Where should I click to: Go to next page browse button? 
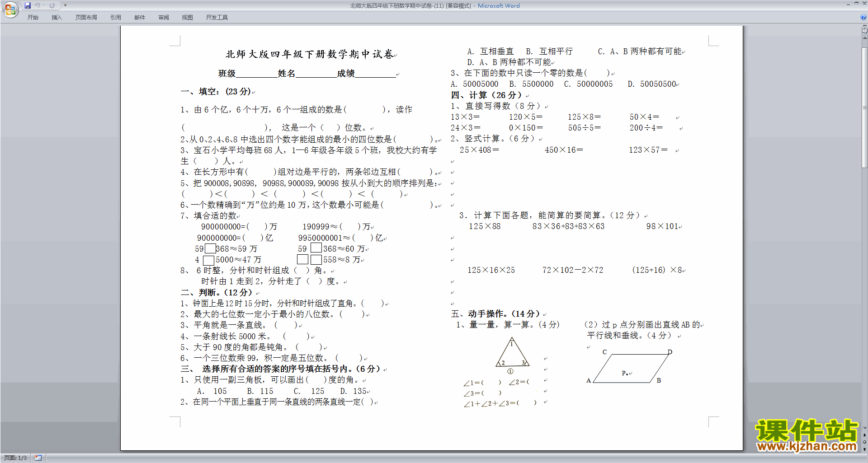click(x=864, y=449)
